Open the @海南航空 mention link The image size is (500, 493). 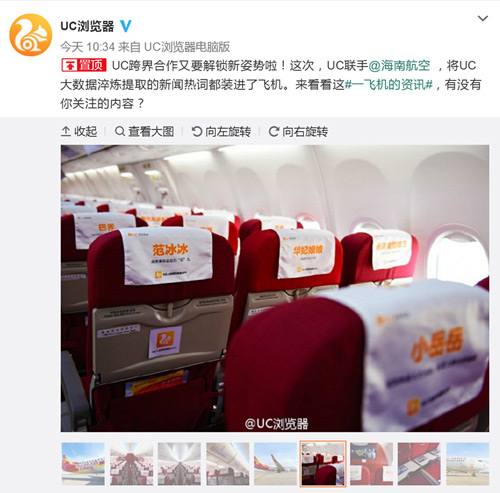click(x=399, y=65)
